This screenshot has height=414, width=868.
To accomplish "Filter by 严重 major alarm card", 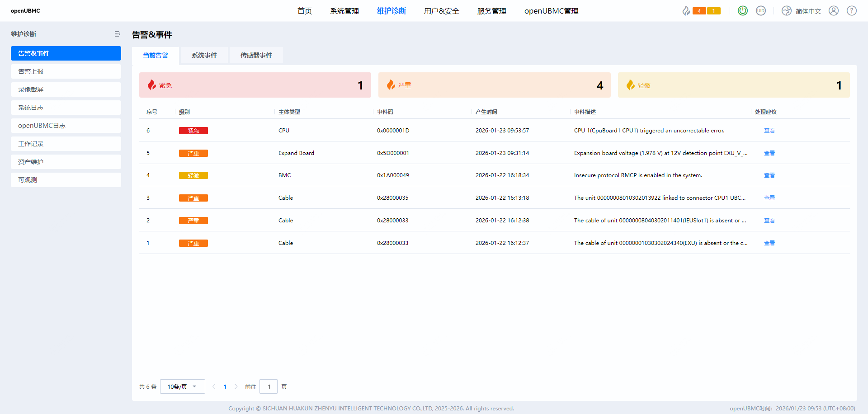I will [x=494, y=85].
